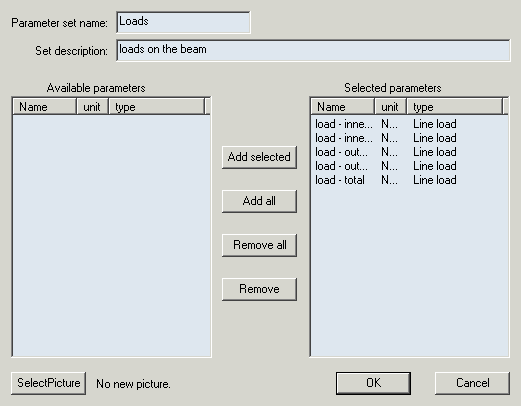Click the Set description text field

coord(313,50)
